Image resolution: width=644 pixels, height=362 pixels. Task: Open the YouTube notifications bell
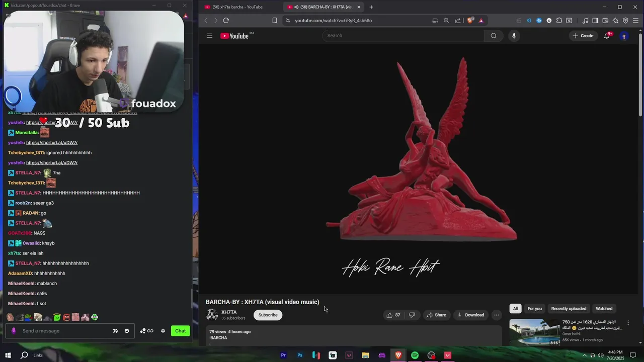coord(607,36)
